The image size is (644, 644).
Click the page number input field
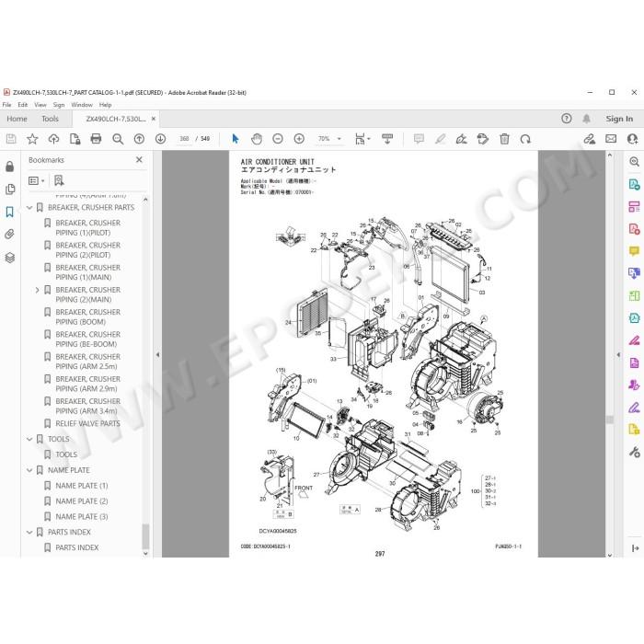point(184,139)
